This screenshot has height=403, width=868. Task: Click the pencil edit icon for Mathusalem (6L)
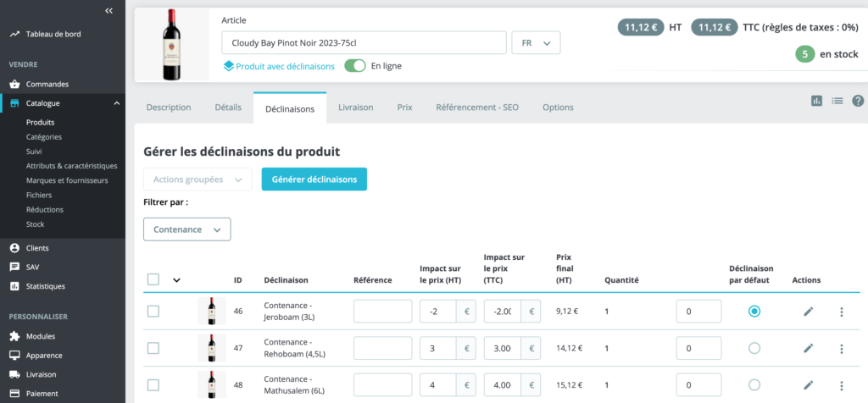(808, 384)
